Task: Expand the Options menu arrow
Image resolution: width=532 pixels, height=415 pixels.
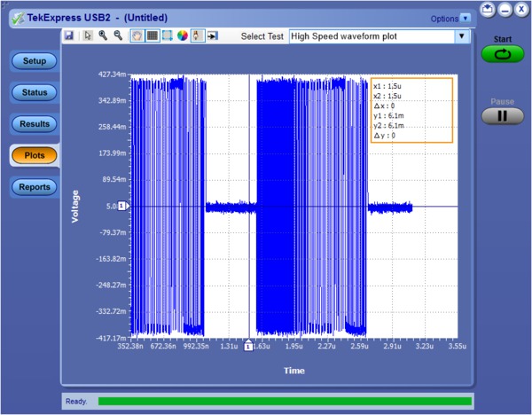Action: tap(465, 18)
